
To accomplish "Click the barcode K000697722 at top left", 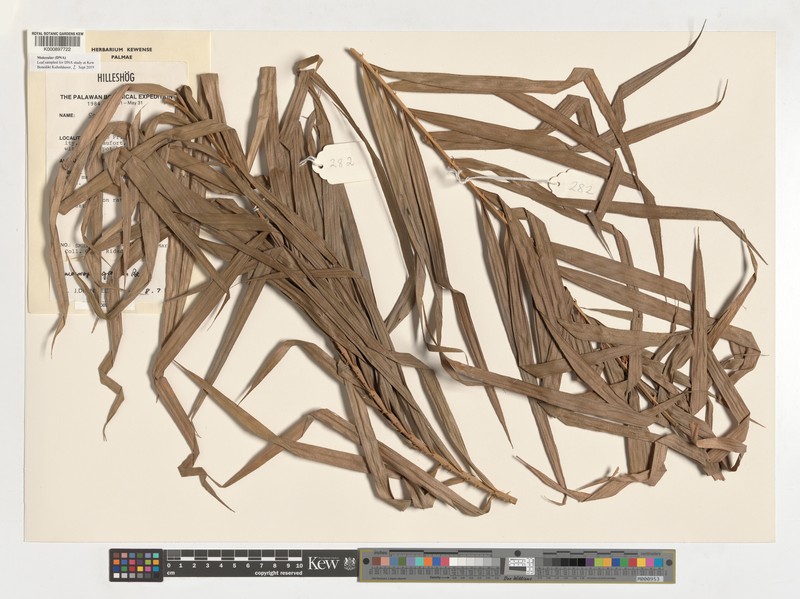I will (57, 43).
